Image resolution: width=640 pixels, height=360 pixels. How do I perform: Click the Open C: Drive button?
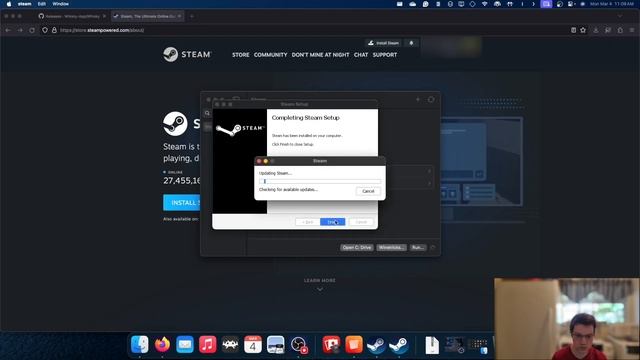(357, 247)
